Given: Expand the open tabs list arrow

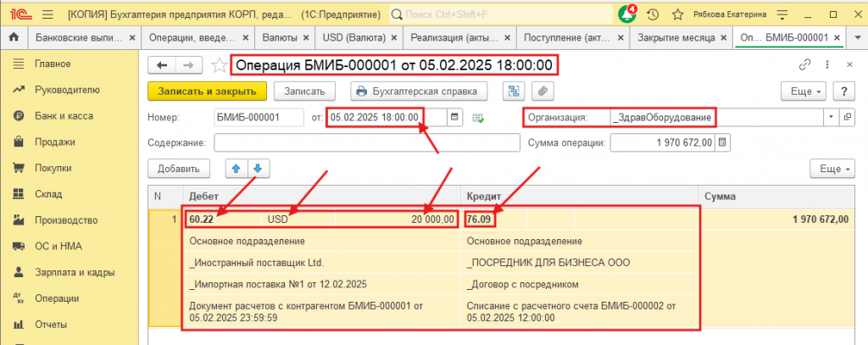Looking at the screenshot, I should tap(856, 37).
